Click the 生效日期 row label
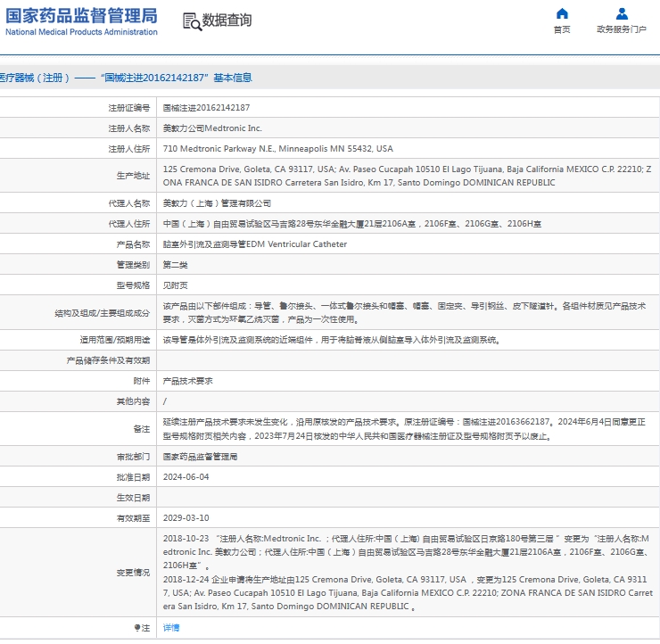660x644 pixels. pyautogui.click(x=133, y=498)
